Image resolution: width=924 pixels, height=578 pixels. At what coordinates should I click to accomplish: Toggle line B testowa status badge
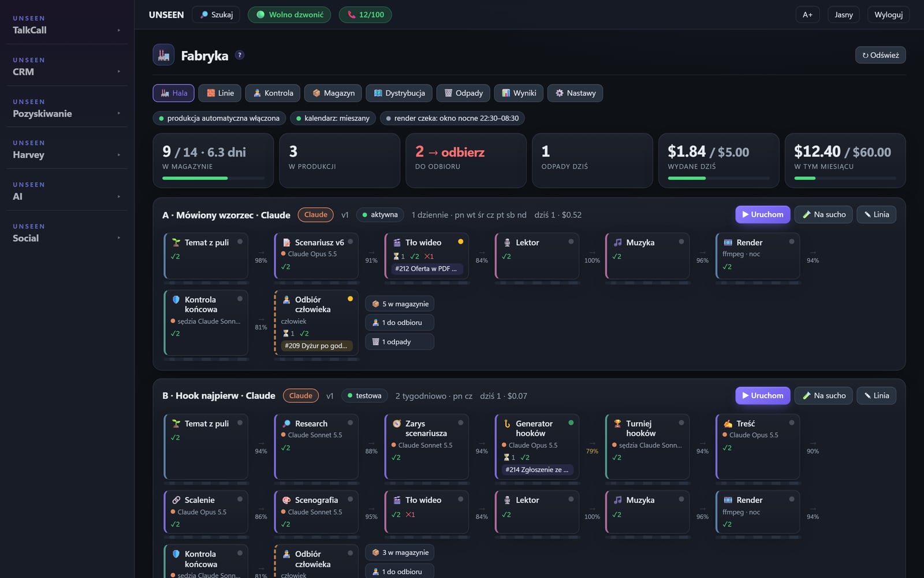coord(364,396)
